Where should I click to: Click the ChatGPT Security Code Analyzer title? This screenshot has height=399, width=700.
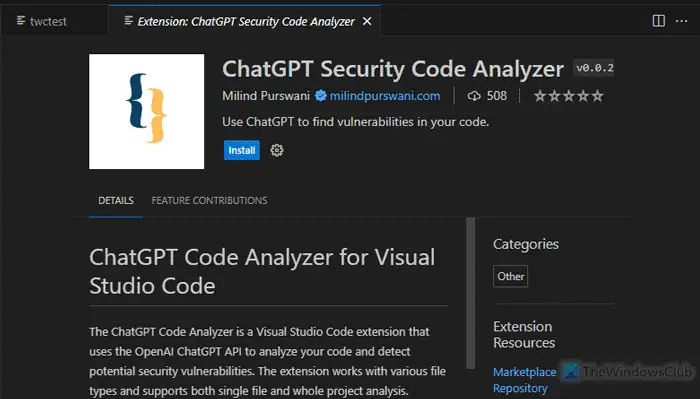(393, 69)
